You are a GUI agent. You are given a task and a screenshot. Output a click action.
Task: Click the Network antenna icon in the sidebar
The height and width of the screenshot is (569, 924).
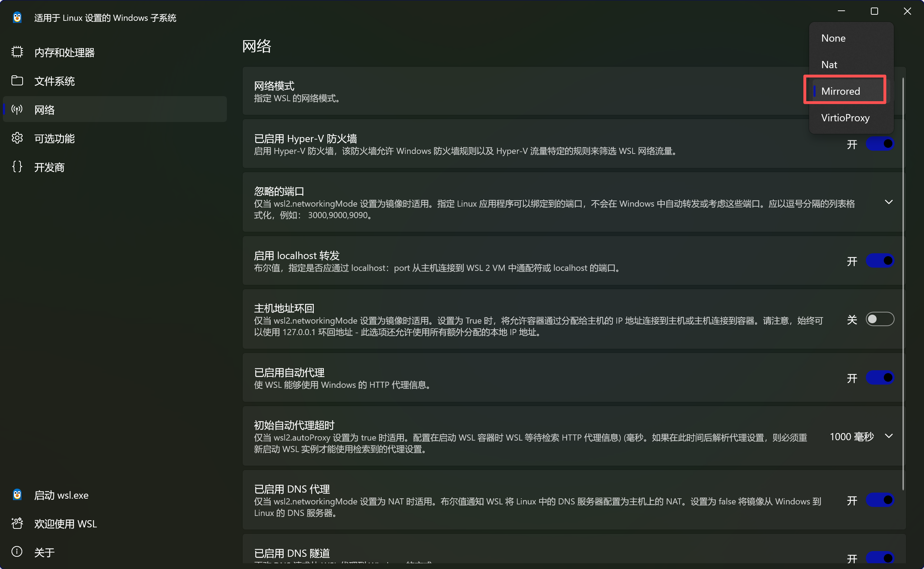click(17, 109)
